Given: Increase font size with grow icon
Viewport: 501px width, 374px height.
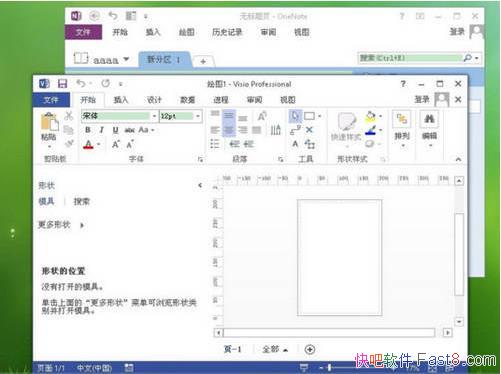Looking at the screenshot, I should [116, 144].
